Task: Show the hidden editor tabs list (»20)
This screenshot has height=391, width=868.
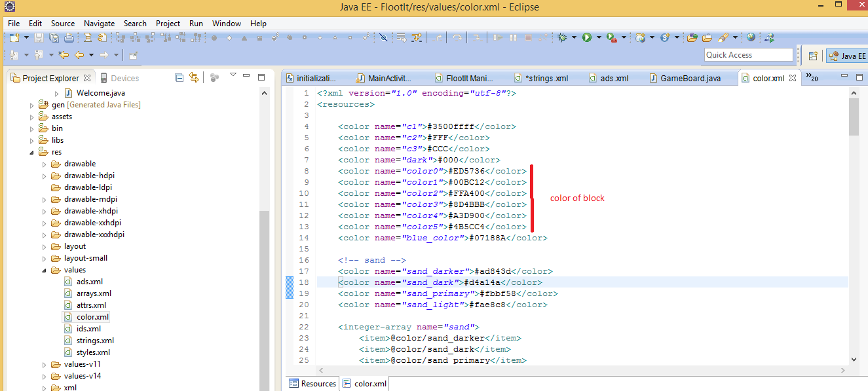Action: [812, 77]
